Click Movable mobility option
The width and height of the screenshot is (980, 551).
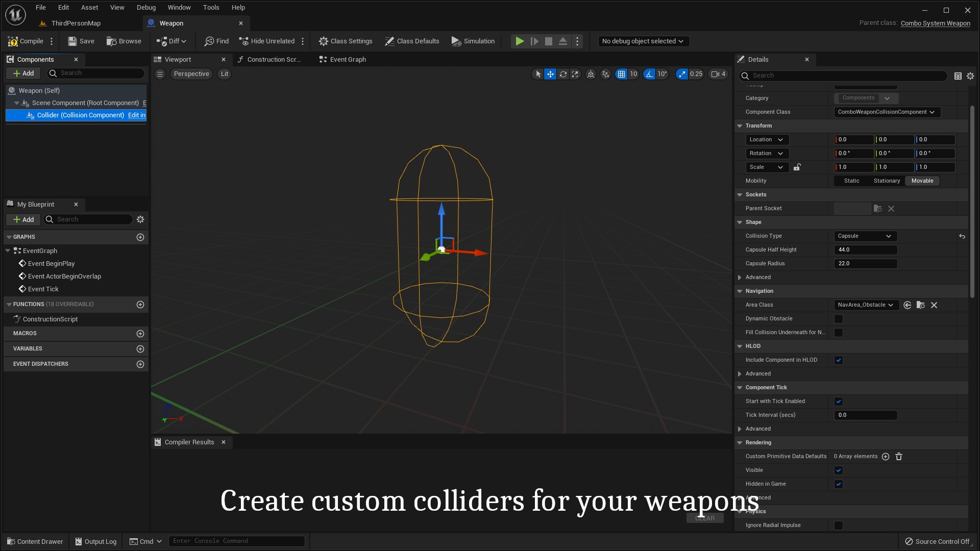(x=922, y=181)
